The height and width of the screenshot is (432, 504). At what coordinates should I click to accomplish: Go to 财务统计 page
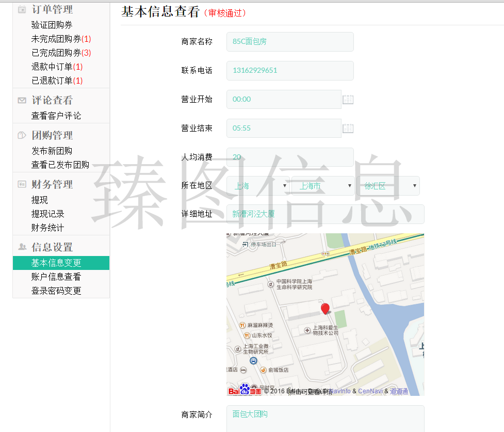coord(47,228)
